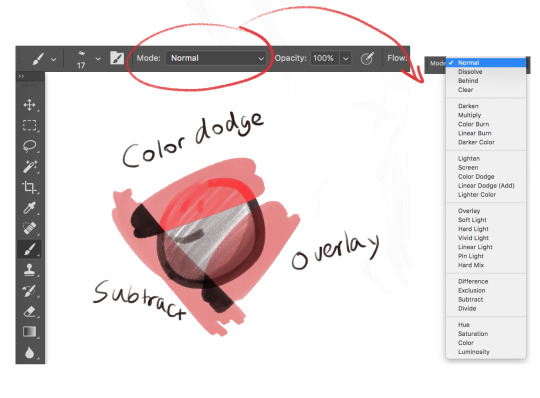Viewport: 540px width, 398px height.
Task: Select the Gradient tool
Action: pyautogui.click(x=30, y=332)
